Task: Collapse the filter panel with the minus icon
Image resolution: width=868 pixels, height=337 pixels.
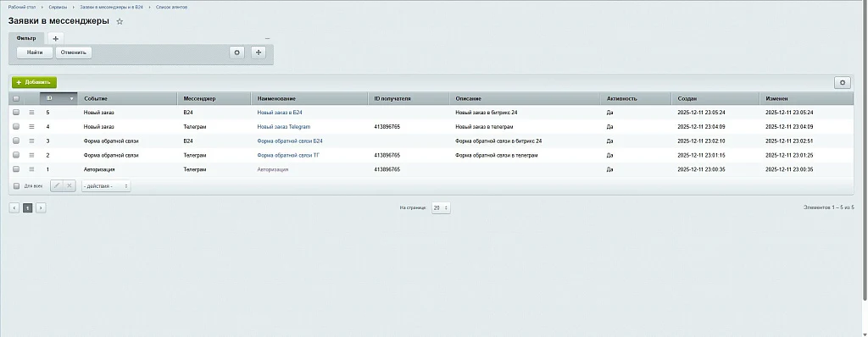Action: tap(267, 38)
